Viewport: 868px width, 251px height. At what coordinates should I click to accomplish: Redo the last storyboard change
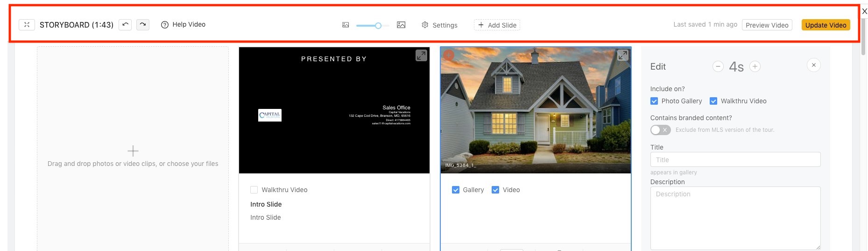tap(143, 25)
